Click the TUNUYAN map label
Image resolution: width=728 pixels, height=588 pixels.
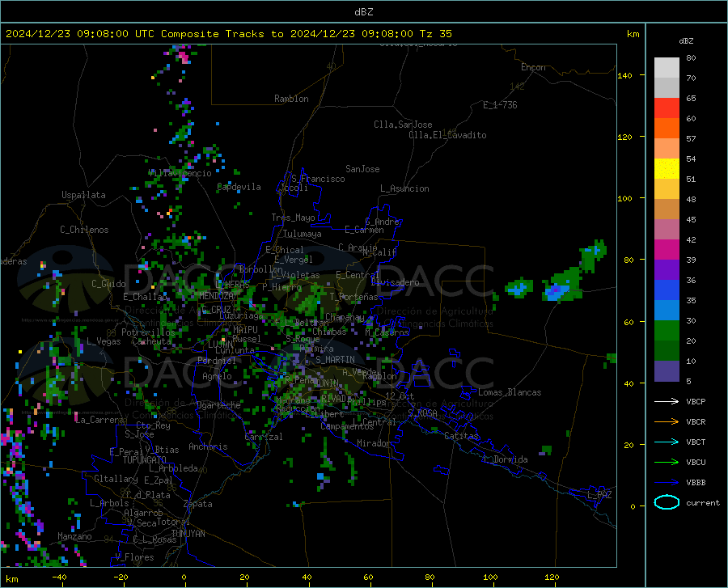click(188, 533)
